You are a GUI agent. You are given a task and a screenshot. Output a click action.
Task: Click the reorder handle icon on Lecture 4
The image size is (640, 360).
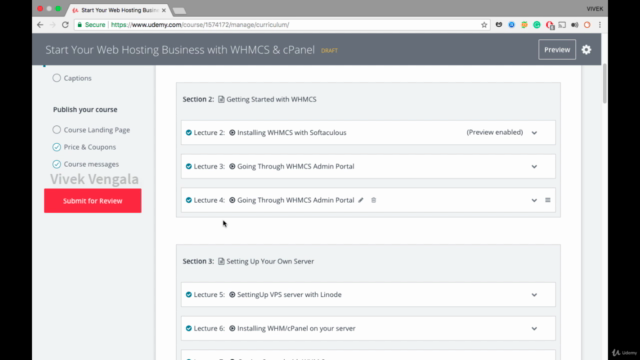[x=548, y=200]
